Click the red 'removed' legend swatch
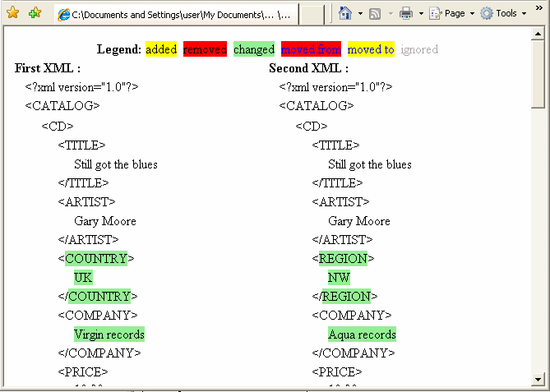The height and width of the screenshot is (392, 550). click(x=205, y=49)
